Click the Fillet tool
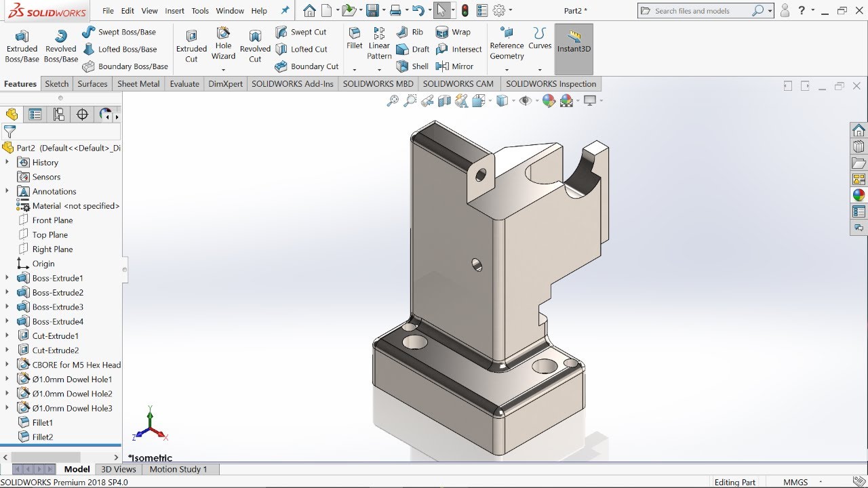Viewport: 868px width, 488px height. click(x=355, y=39)
